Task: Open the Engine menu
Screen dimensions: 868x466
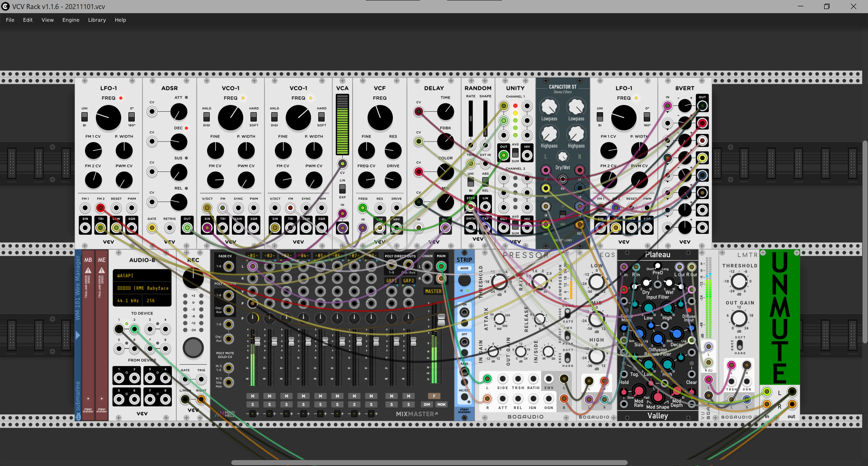Action: pos(71,20)
